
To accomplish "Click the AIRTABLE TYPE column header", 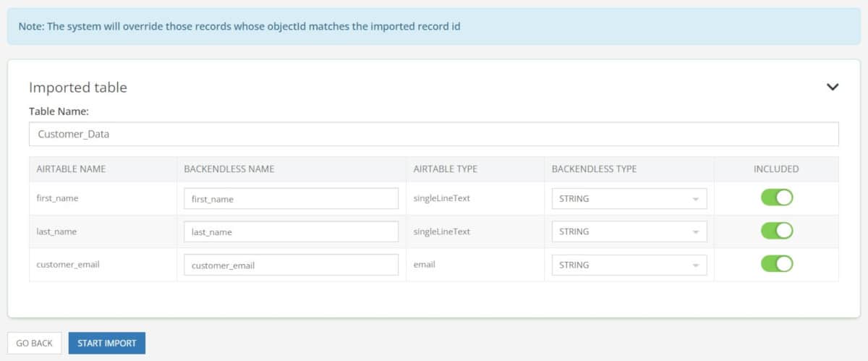I will point(445,169).
